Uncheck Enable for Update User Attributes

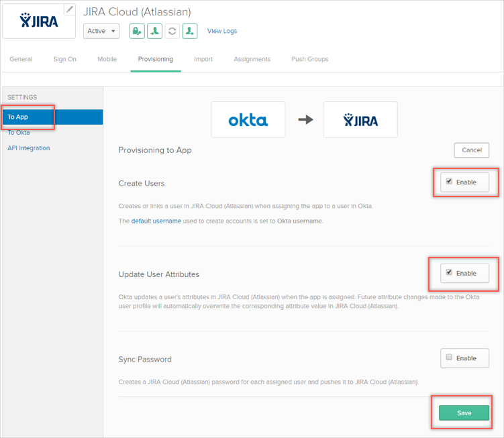pyautogui.click(x=449, y=272)
